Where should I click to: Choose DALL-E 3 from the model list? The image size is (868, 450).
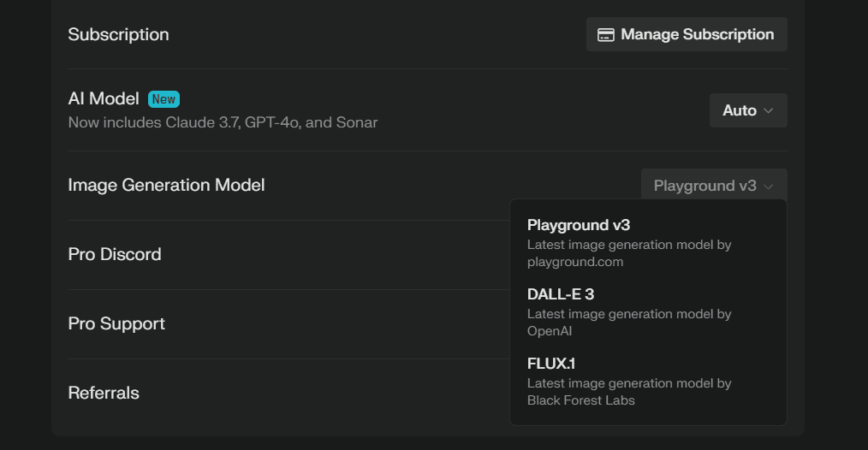click(560, 294)
